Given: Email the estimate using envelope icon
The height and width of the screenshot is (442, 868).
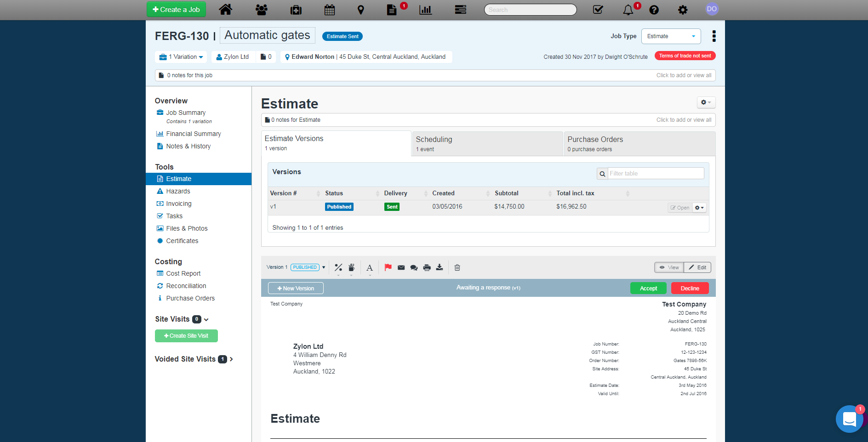Looking at the screenshot, I should [401, 267].
